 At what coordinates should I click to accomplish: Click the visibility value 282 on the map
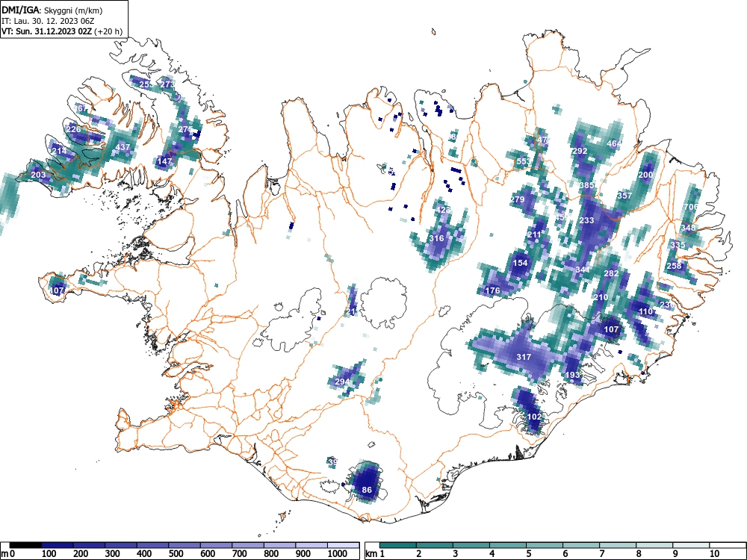[611, 273]
